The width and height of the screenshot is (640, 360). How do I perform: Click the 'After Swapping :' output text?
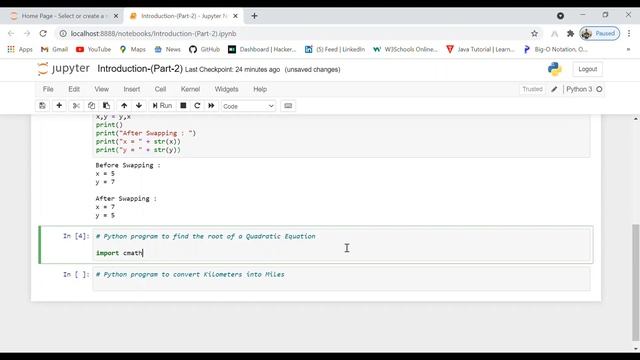126,198
